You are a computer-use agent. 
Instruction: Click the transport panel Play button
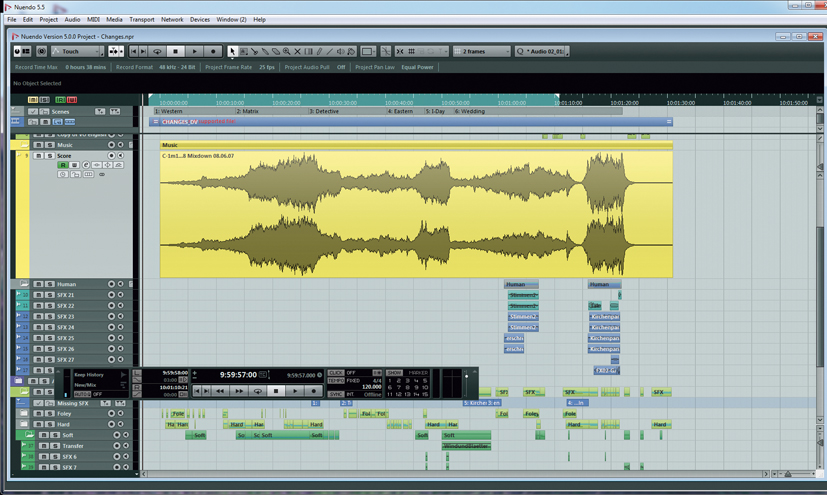pos(295,391)
